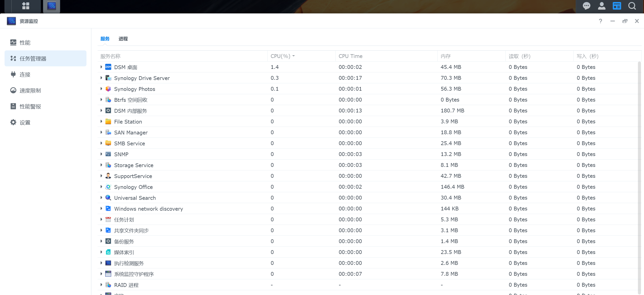The height and width of the screenshot is (295, 644).
Task: Sort by 读取 (秒) column header
Action: 540,56
